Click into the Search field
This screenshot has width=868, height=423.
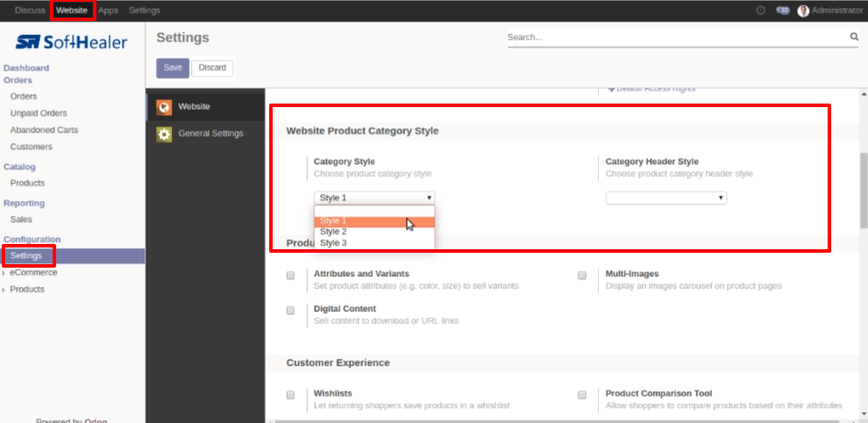(x=678, y=38)
